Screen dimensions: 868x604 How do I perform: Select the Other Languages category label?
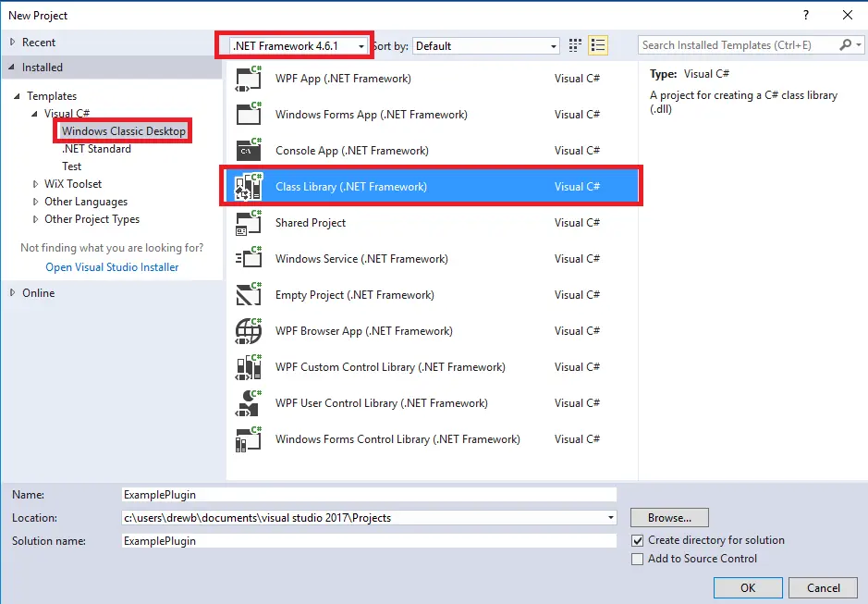pyautogui.click(x=86, y=202)
